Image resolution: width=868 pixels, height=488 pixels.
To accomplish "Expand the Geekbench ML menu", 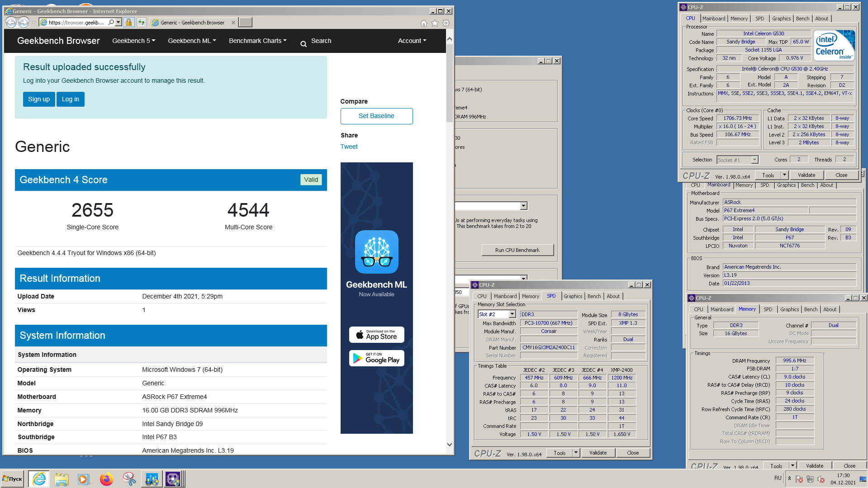I will (192, 41).
